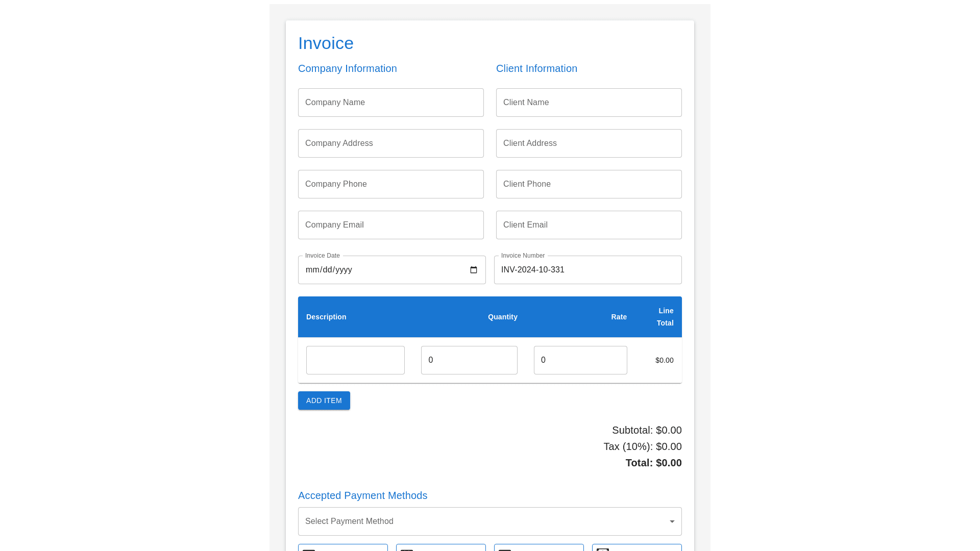Click the payment method dropdown arrow
This screenshot has width=980, height=551.
tap(672, 521)
